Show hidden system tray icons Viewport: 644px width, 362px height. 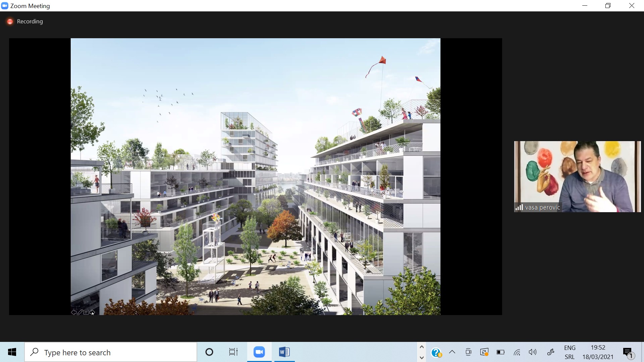[x=452, y=352]
